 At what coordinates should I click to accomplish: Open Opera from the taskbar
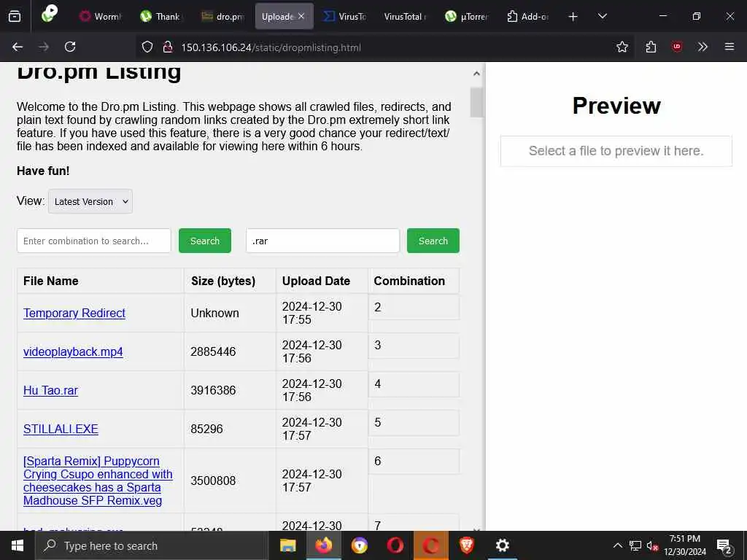[395, 545]
